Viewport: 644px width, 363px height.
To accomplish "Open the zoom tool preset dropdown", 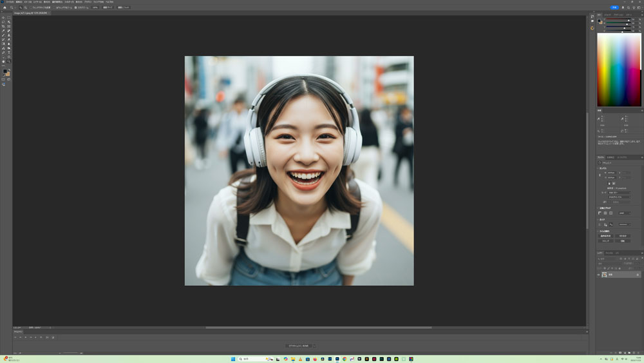I will (x=12, y=8).
